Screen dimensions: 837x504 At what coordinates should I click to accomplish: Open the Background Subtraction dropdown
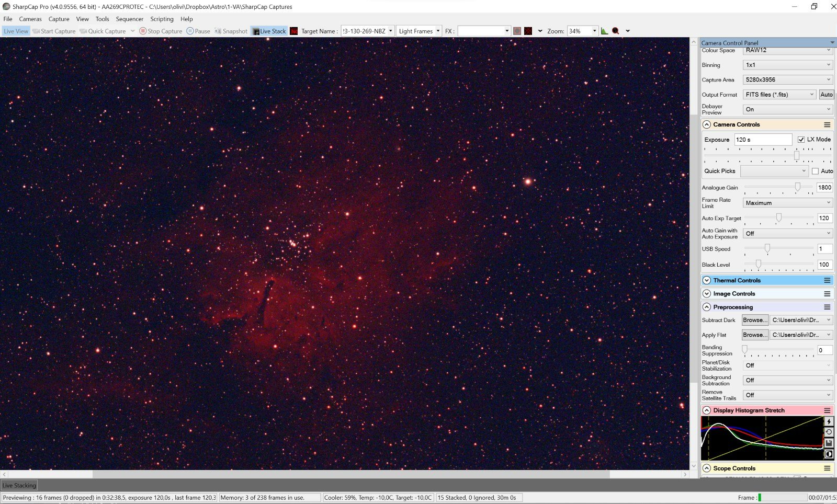point(787,380)
